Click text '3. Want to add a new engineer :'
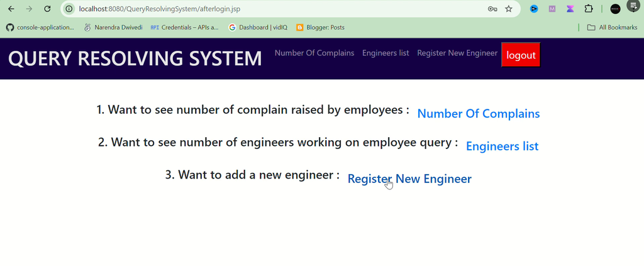The width and height of the screenshot is (644, 266). tap(252, 175)
